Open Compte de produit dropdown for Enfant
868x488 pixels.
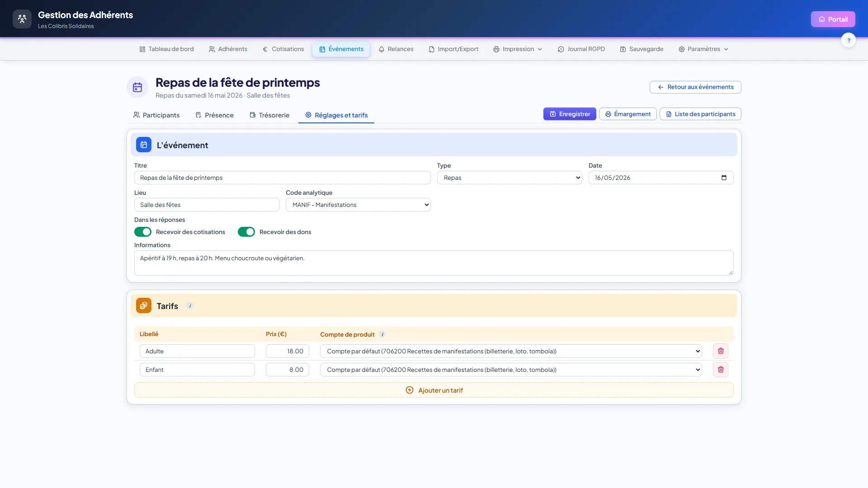pyautogui.click(x=511, y=370)
